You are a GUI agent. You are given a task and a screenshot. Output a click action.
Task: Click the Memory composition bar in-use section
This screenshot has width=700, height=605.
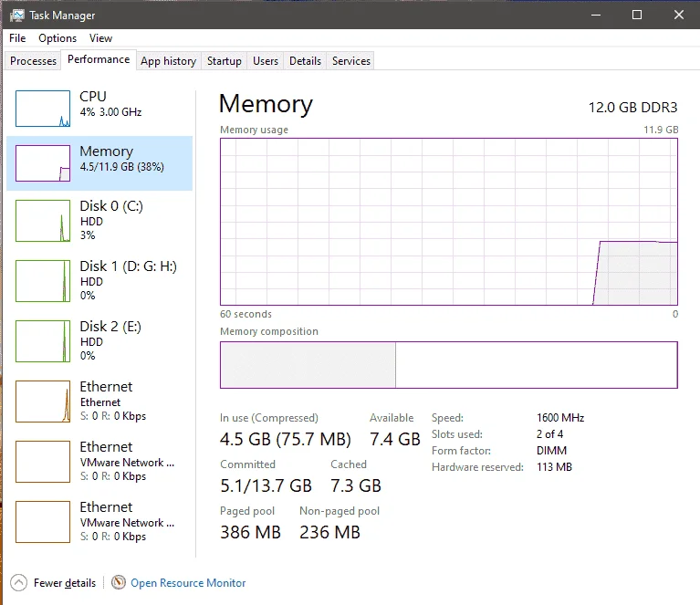308,365
